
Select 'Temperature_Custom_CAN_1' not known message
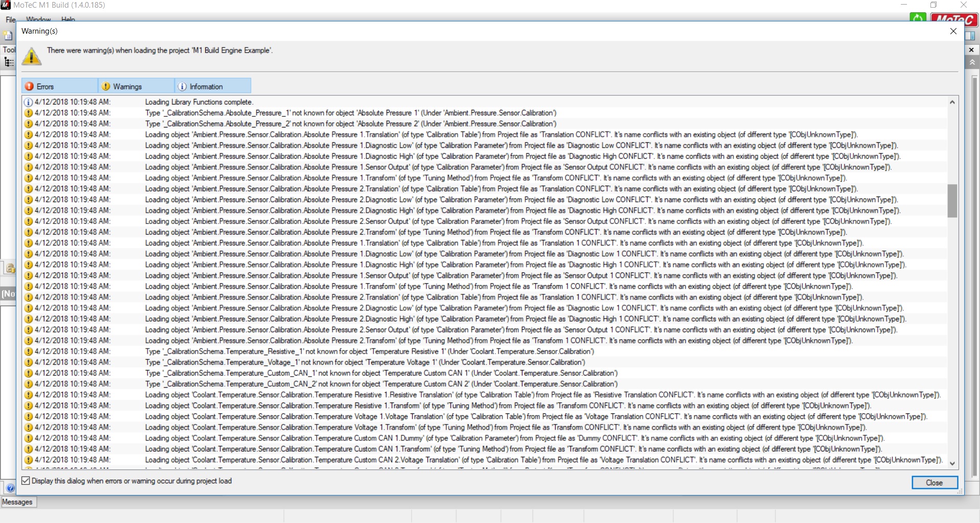(485, 373)
